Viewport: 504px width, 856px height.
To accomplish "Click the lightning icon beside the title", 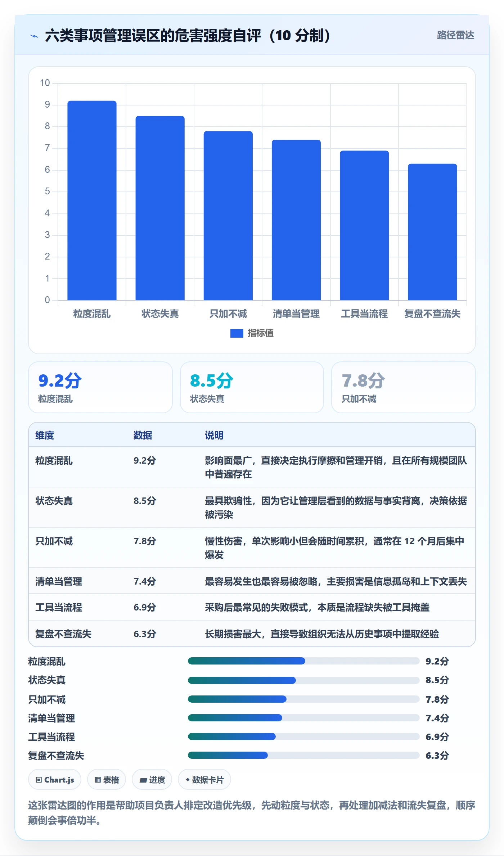I will tap(34, 36).
